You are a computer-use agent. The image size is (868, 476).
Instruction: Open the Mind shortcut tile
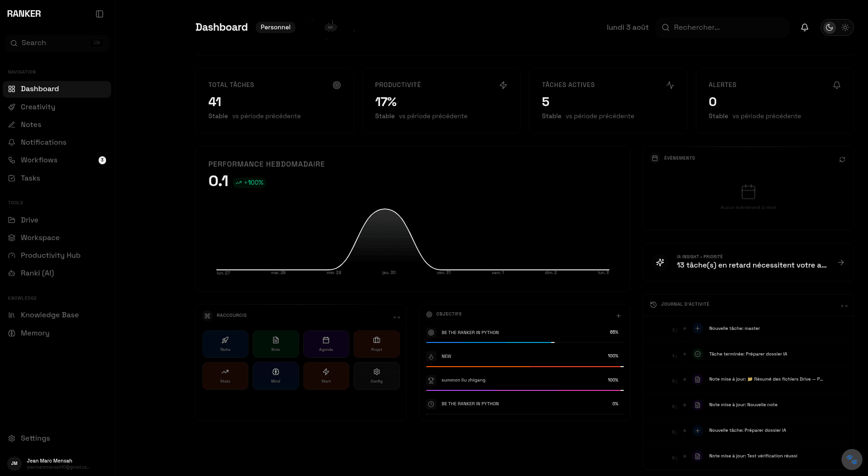(275, 375)
